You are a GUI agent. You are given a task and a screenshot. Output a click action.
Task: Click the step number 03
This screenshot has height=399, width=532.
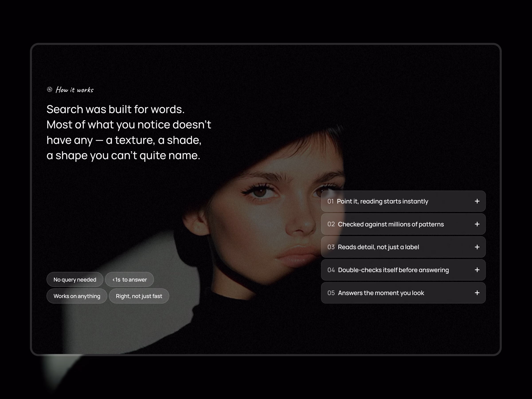[331, 247]
